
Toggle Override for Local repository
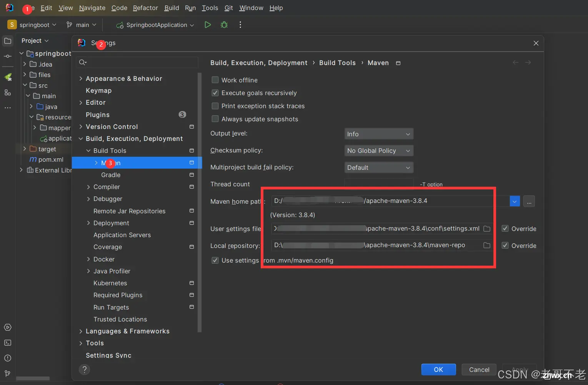505,246
